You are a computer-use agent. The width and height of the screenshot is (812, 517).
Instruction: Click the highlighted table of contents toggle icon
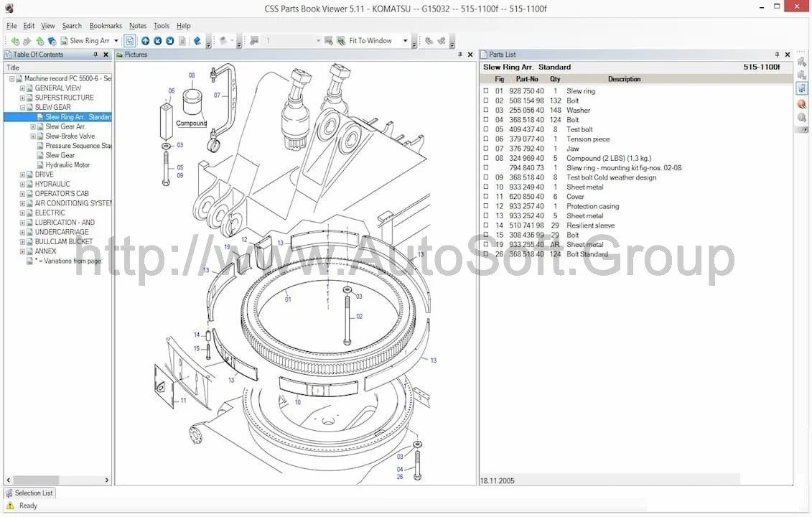click(129, 41)
